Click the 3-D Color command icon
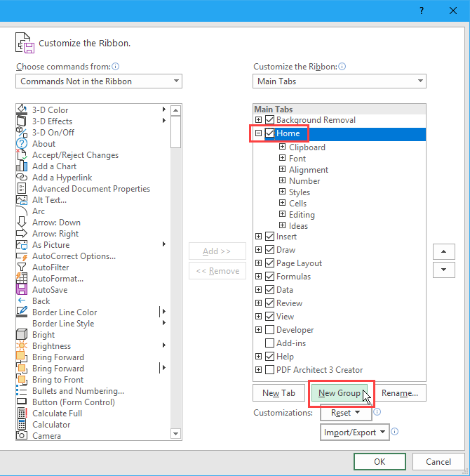This screenshot has height=476, width=470. coord(21,110)
